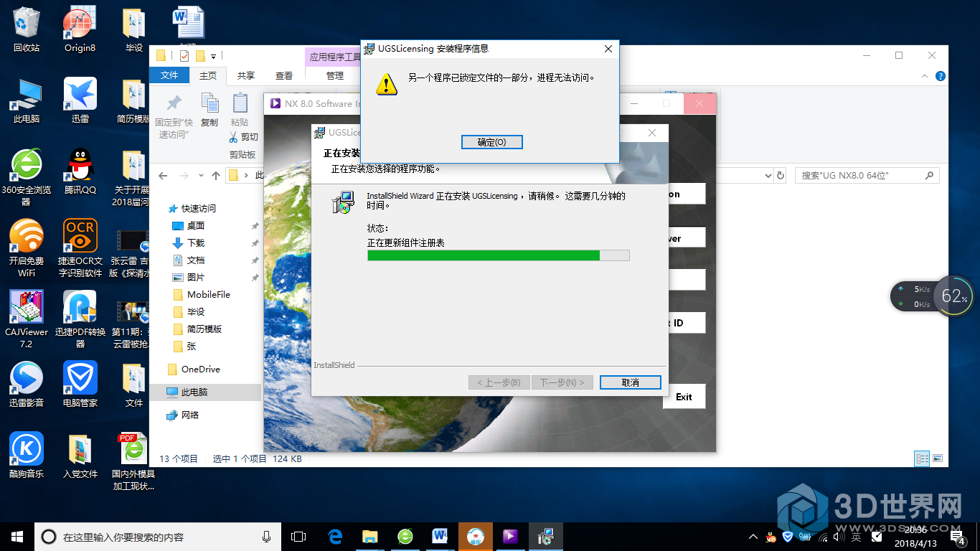Click the installation progress bar
980x551 pixels.
(x=499, y=255)
